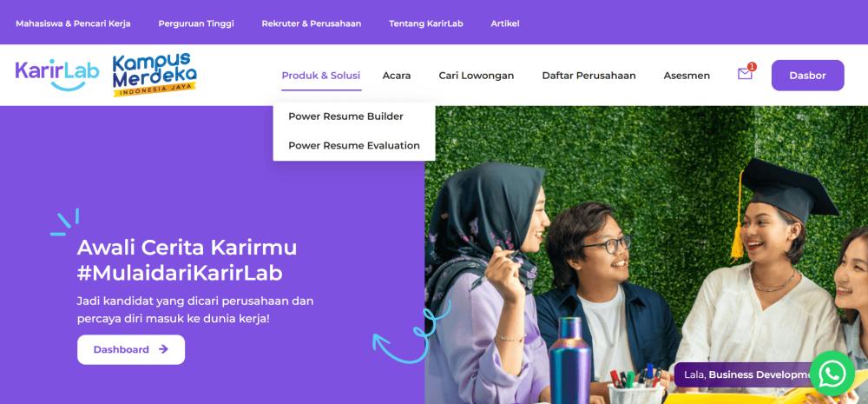Screen dimensions: 868x404
Task: Open the Artikel link
Action: (505, 23)
